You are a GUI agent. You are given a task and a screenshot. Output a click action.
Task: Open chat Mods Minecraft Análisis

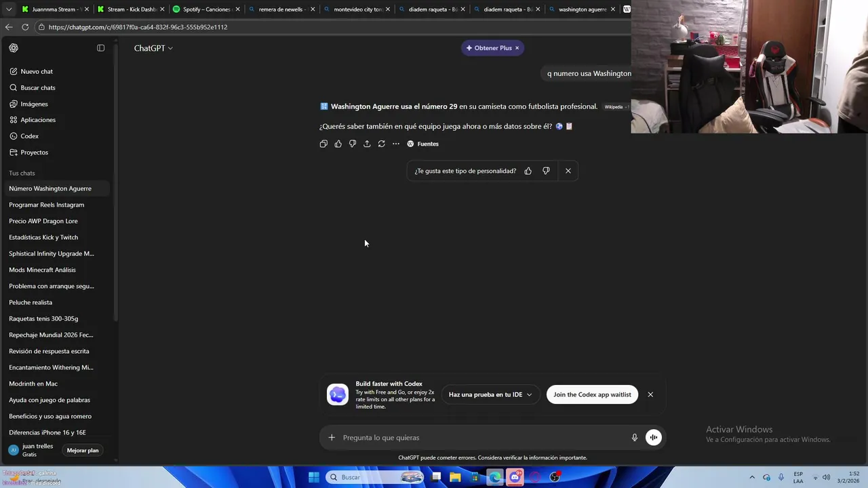56,270
